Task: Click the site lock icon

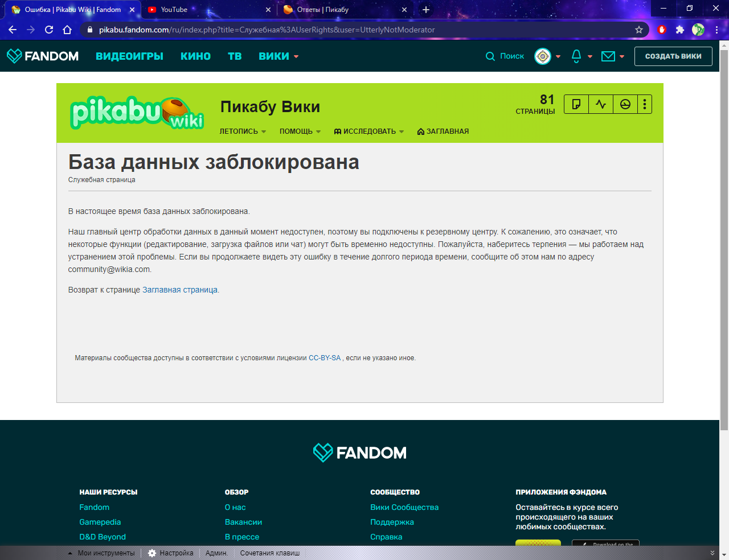Action: coord(89,30)
